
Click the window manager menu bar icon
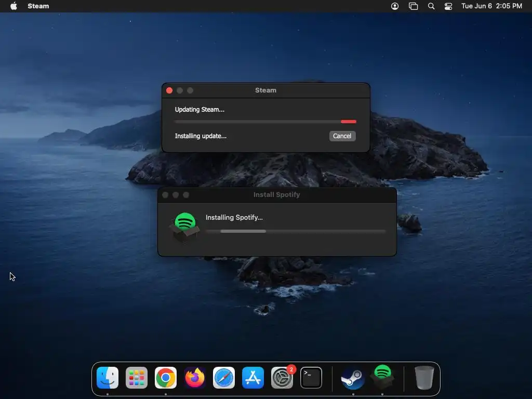pyautogui.click(x=413, y=6)
